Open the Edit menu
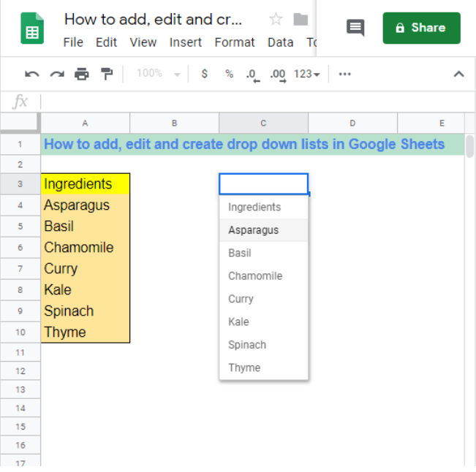The height and width of the screenshot is (472, 476). pyautogui.click(x=106, y=42)
